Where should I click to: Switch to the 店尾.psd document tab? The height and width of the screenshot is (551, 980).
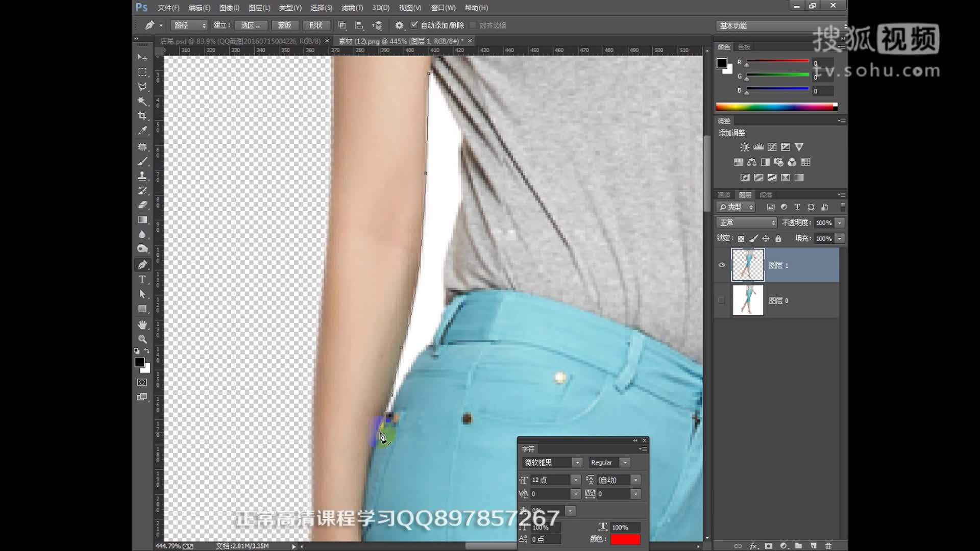pyautogui.click(x=240, y=41)
